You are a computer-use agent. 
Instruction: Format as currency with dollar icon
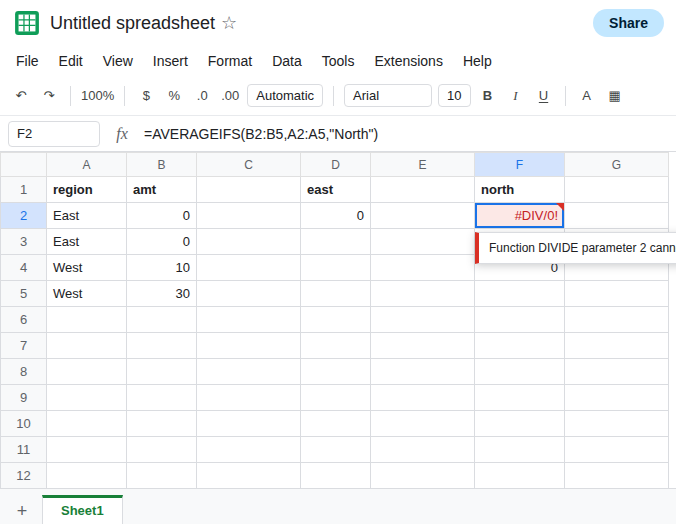[146, 95]
